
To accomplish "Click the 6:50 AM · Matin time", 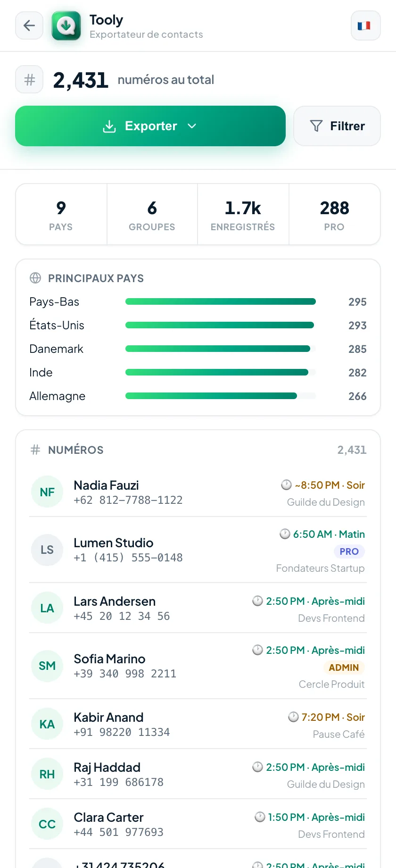I will tap(329, 534).
